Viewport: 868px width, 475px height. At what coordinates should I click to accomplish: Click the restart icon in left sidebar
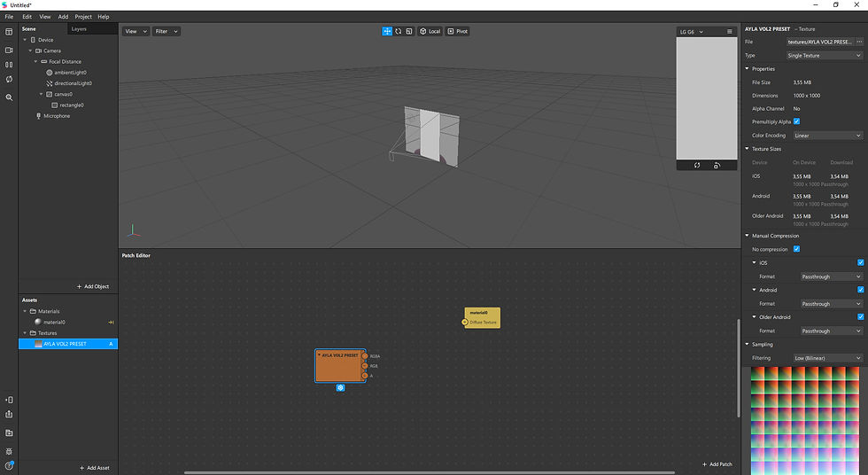point(9,79)
